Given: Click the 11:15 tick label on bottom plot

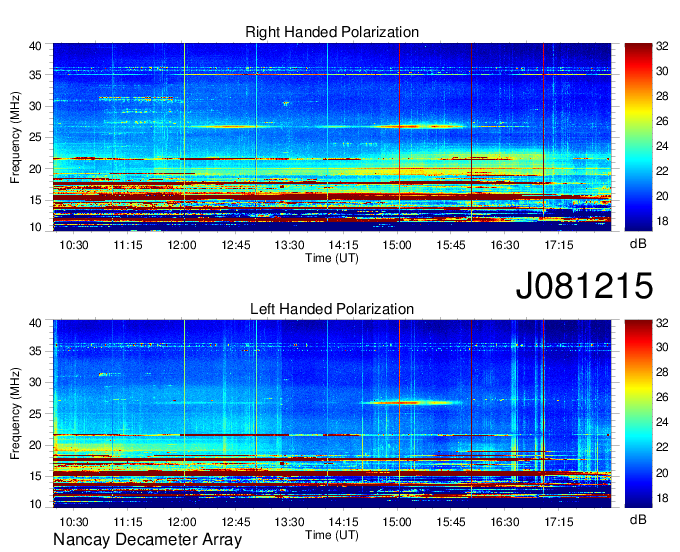Looking at the screenshot, I should 128,522.
